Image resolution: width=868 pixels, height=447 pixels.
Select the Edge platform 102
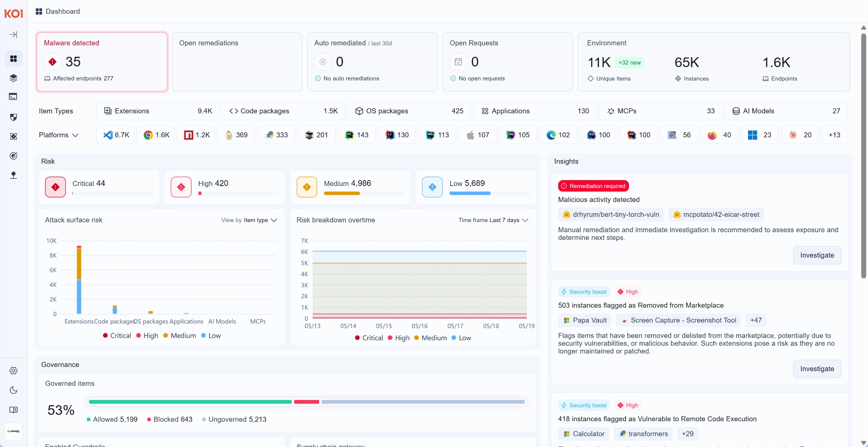[559, 135]
